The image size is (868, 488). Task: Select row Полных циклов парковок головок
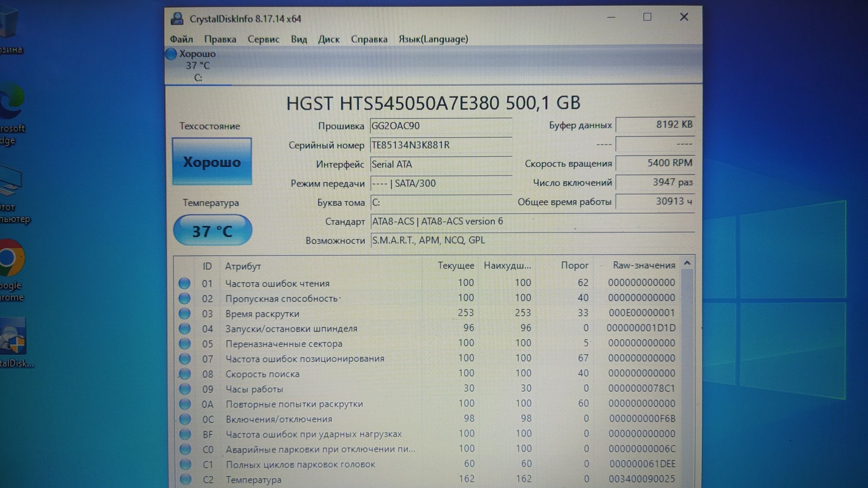coord(427,464)
